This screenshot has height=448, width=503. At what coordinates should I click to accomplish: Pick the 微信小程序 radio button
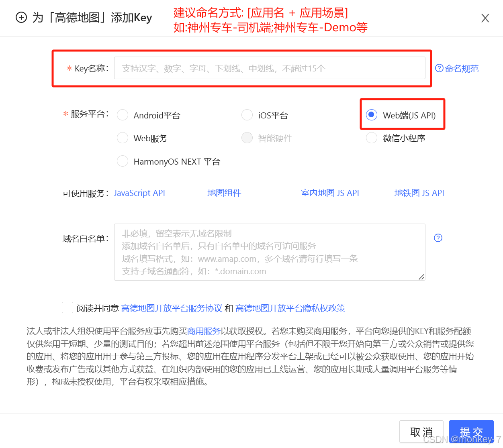pos(372,138)
